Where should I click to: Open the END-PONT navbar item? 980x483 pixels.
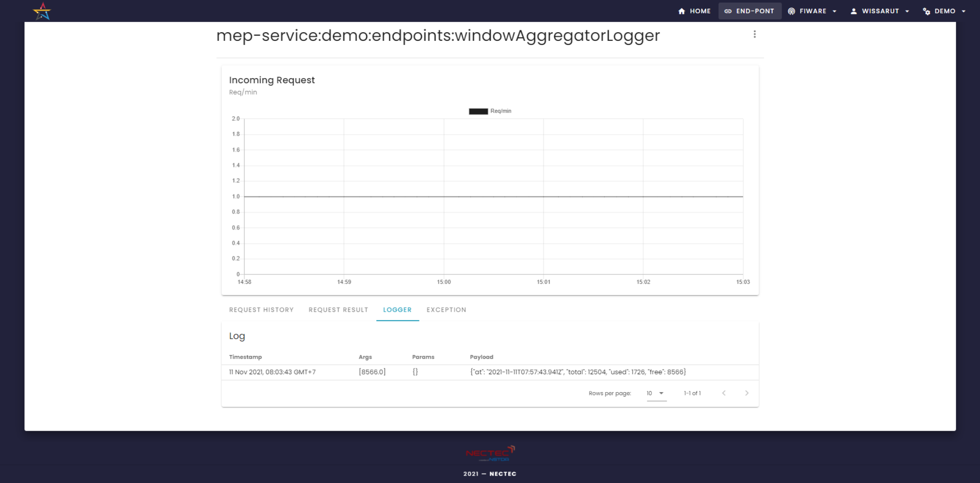pyautogui.click(x=749, y=11)
